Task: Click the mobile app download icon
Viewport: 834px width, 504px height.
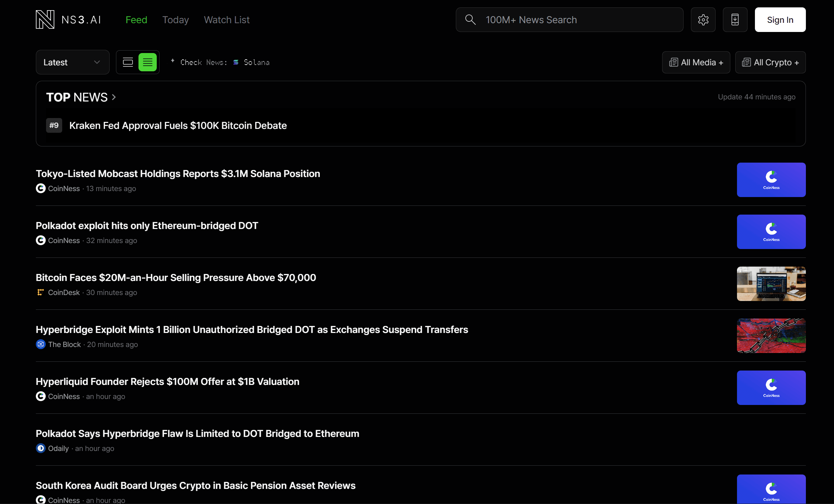Action: pyautogui.click(x=735, y=20)
